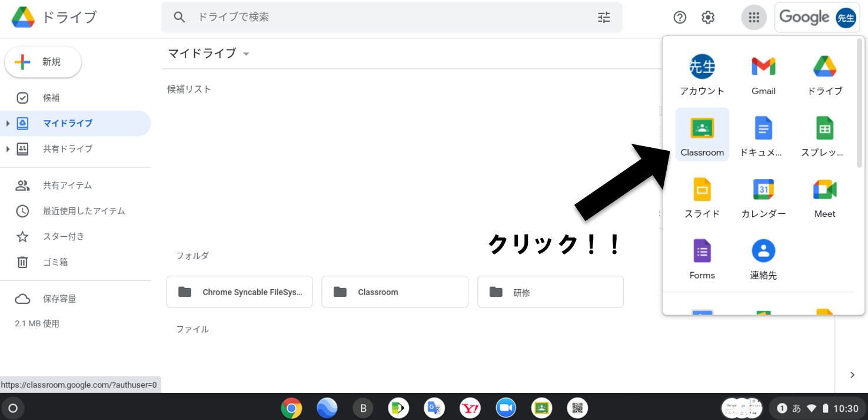Open the blue wave app on the shelf
868x420 pixels.
pyautogui.click(x=327, y=408)
